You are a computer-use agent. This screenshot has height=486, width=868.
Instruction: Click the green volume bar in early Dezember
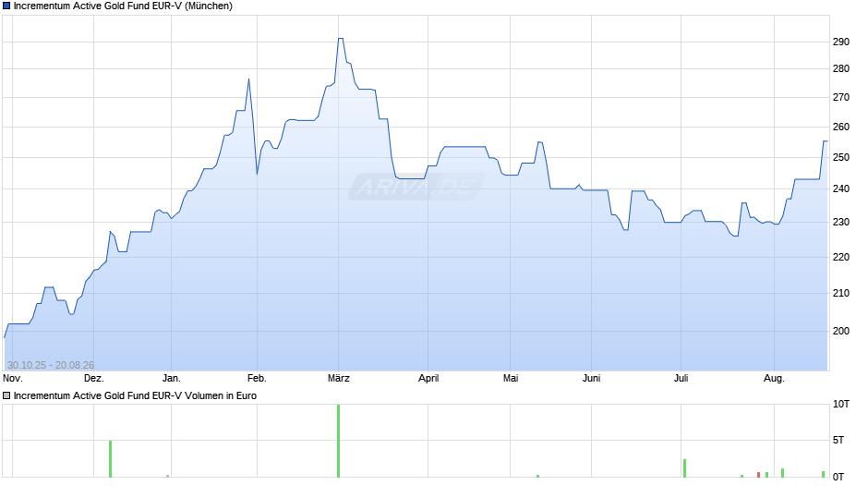(110, 459)
